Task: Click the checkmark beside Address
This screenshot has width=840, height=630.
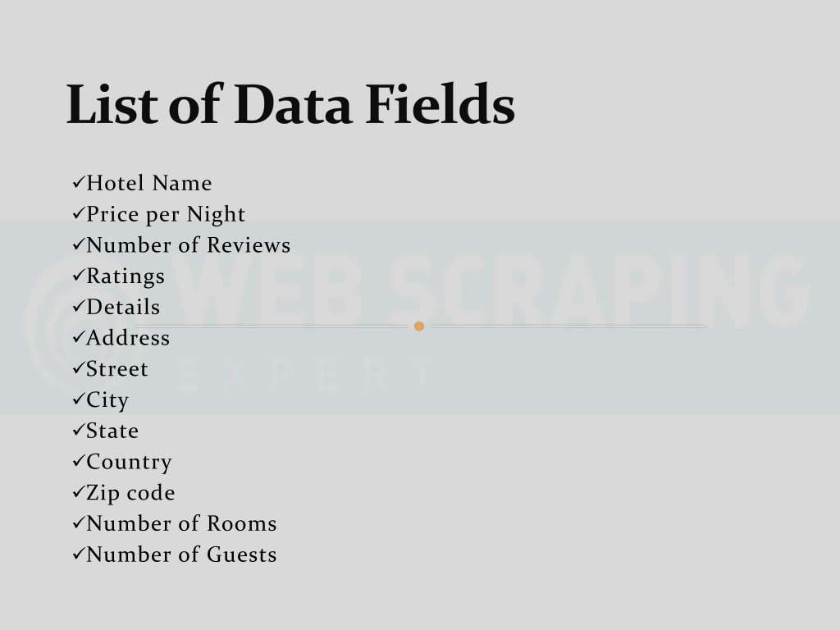Action: [79, 337]
